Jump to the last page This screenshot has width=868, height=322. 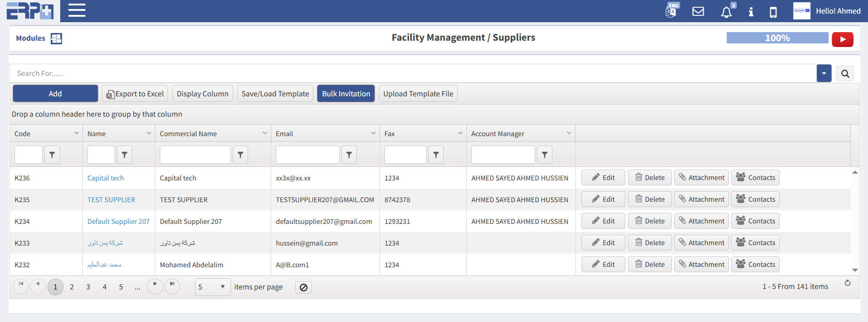(x=172, y=284)
